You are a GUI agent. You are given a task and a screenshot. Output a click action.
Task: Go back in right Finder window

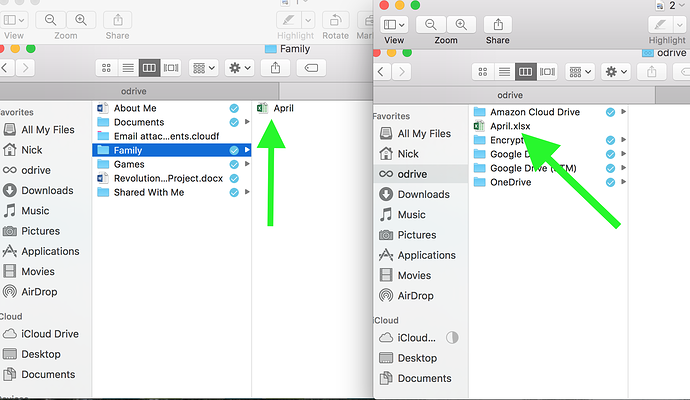tap(382, 72)
